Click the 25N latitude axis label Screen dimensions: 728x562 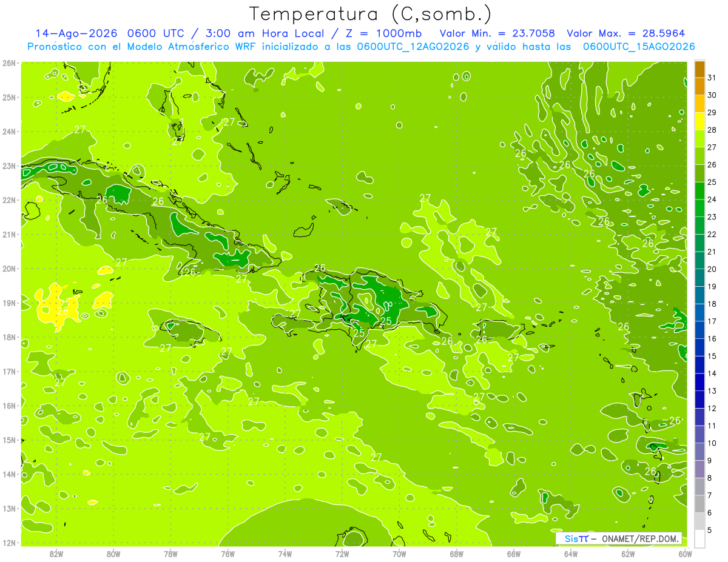(x=9, y=97)
